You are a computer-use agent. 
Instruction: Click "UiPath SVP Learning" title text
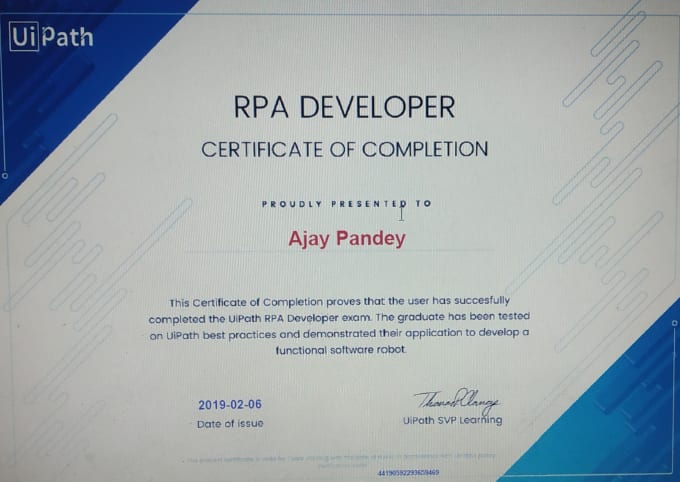coord(453,420)
